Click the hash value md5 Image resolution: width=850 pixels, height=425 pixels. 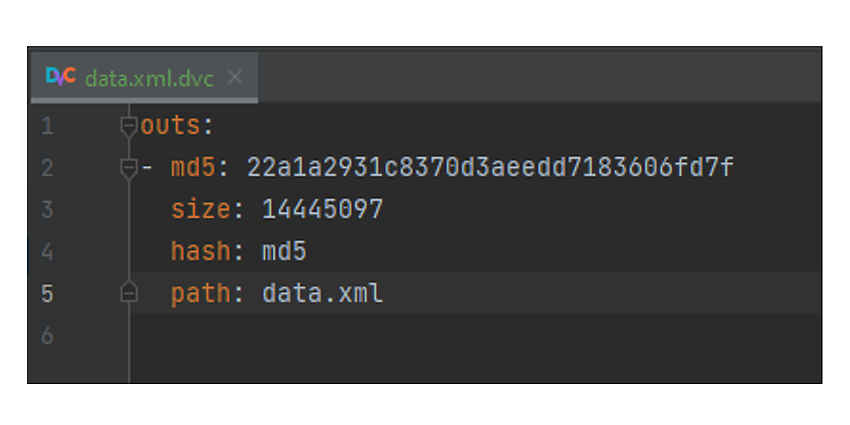pyautogui.click(x=285, y=251)
